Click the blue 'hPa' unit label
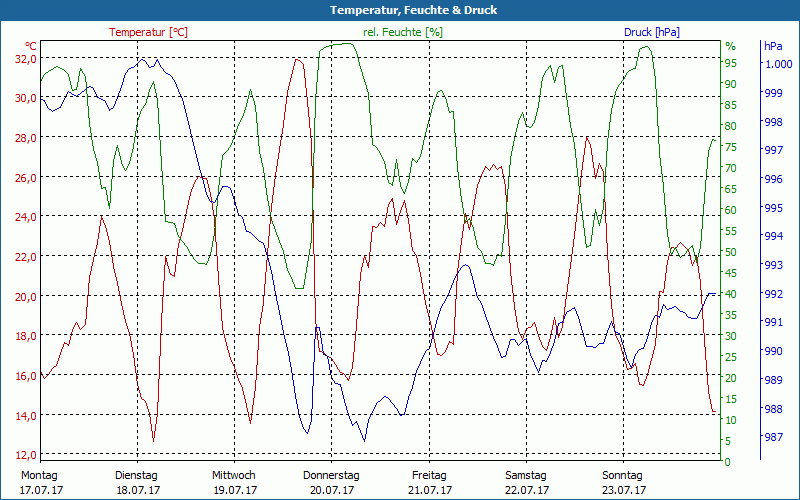The width and height of the screenshot is (800, 500). pyautogui.click(x=773, y=46)
